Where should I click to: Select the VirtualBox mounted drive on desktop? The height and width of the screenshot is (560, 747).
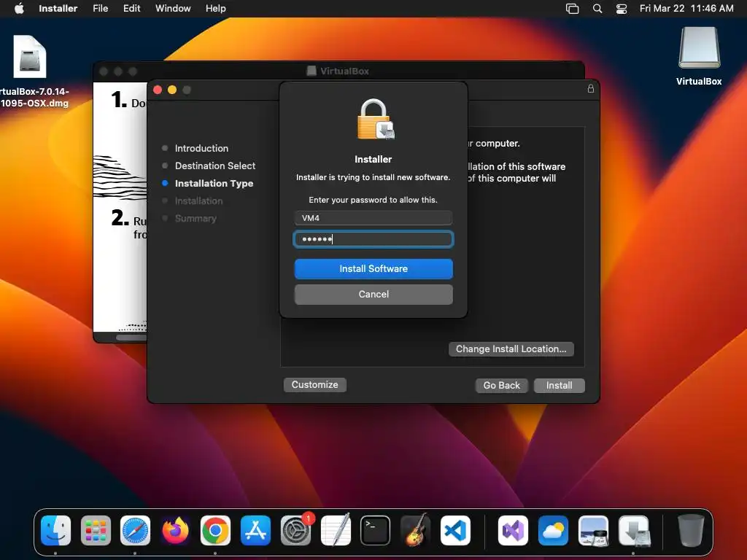pyautogui.click(x=699, y=57)
